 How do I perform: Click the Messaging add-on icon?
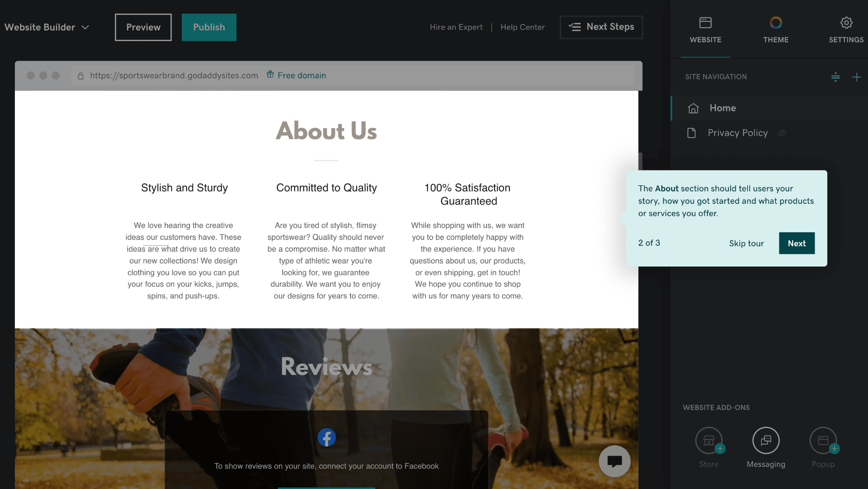tap(766, 441)
